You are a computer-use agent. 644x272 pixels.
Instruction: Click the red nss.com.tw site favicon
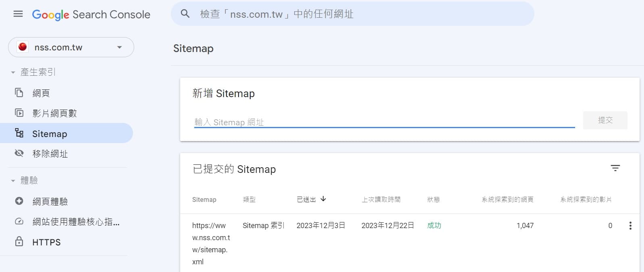[23, 47]
